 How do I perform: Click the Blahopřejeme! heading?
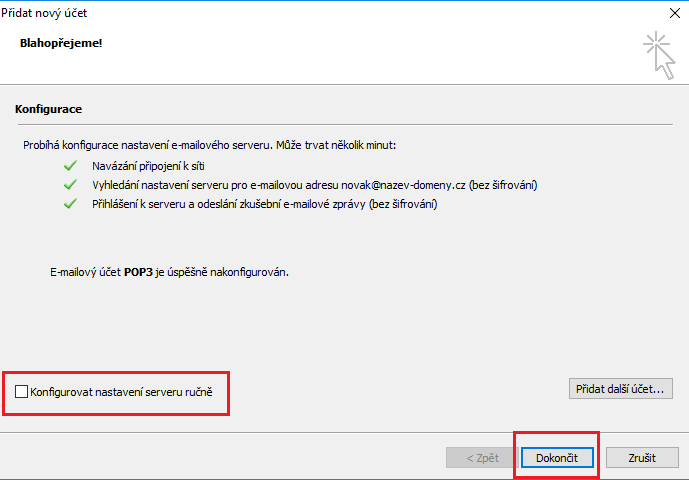(61, 44)
